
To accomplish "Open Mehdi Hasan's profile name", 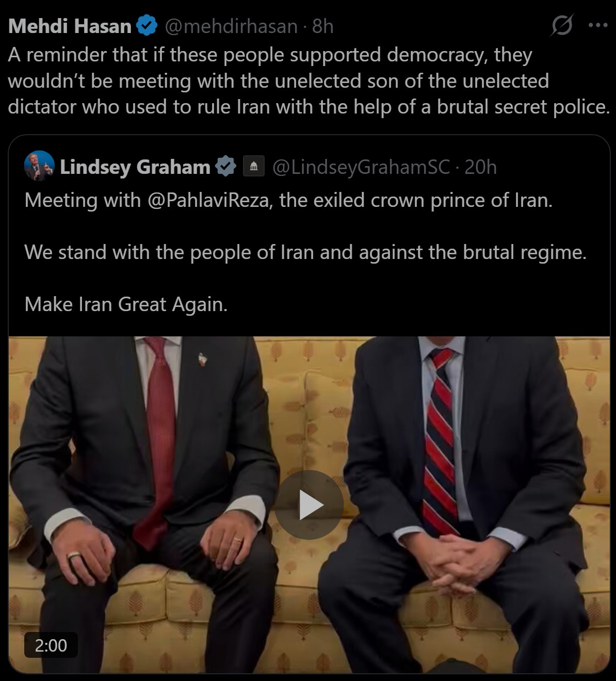I will coord(70,26).
